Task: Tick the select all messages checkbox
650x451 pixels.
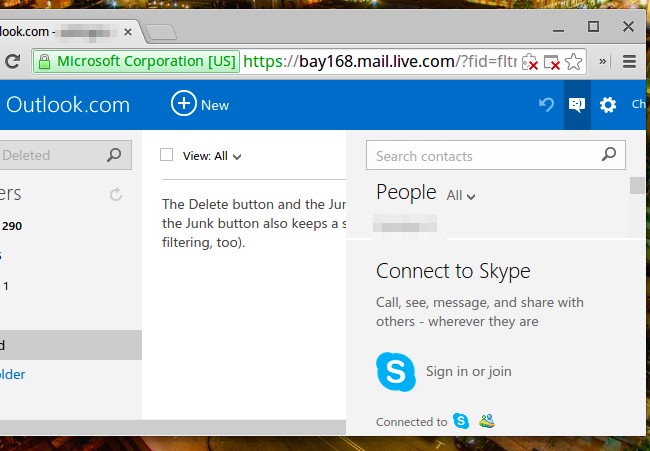Action: 166,155
